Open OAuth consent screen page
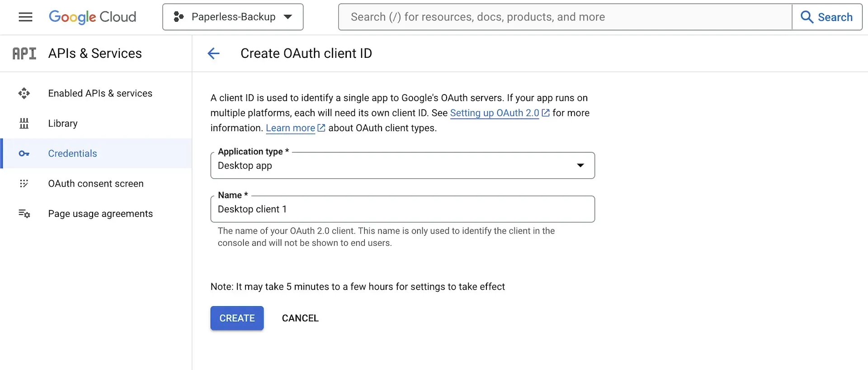 click(96, 184)
